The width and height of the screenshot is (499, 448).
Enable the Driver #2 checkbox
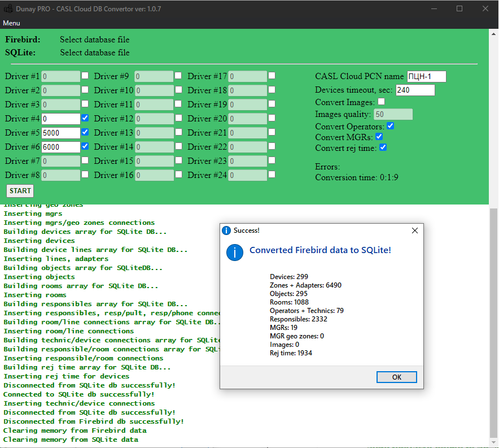coord(85,90)
